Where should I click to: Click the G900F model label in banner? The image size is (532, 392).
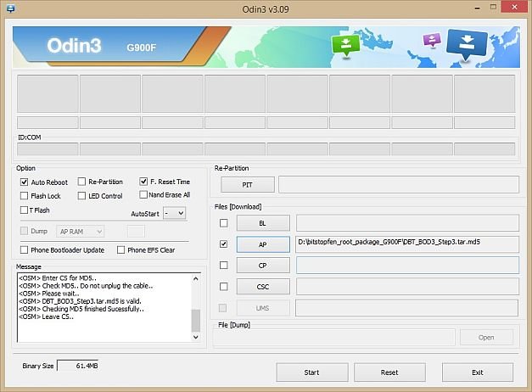(142, 48)
